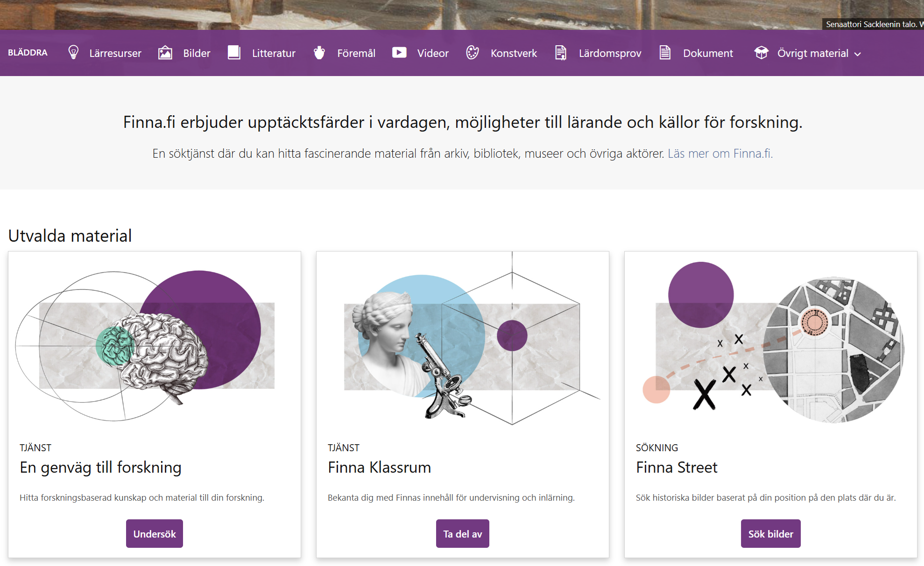
Task: Expand the Övrigt material dropdown chevron
Action: (x=858, y=54)
